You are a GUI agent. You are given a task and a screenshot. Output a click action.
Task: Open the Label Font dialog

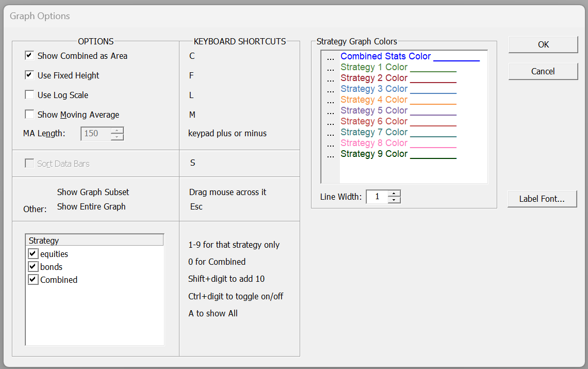click(x=542, y=199)
